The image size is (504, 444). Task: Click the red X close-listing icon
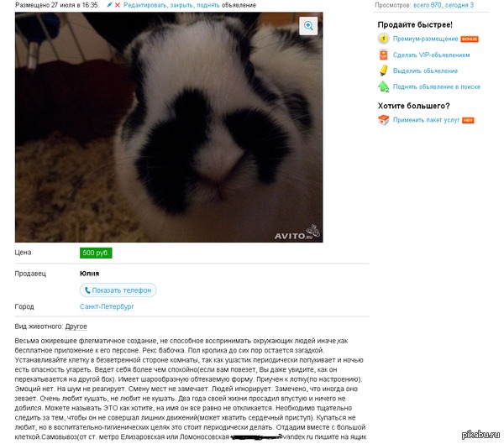[118, 5]
